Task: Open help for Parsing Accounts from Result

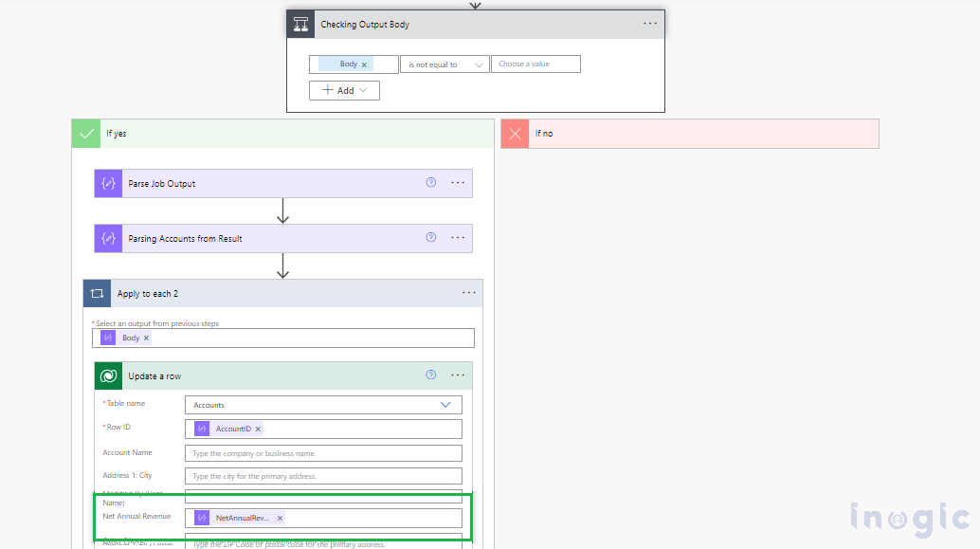Action: click(x=430, y=238)
